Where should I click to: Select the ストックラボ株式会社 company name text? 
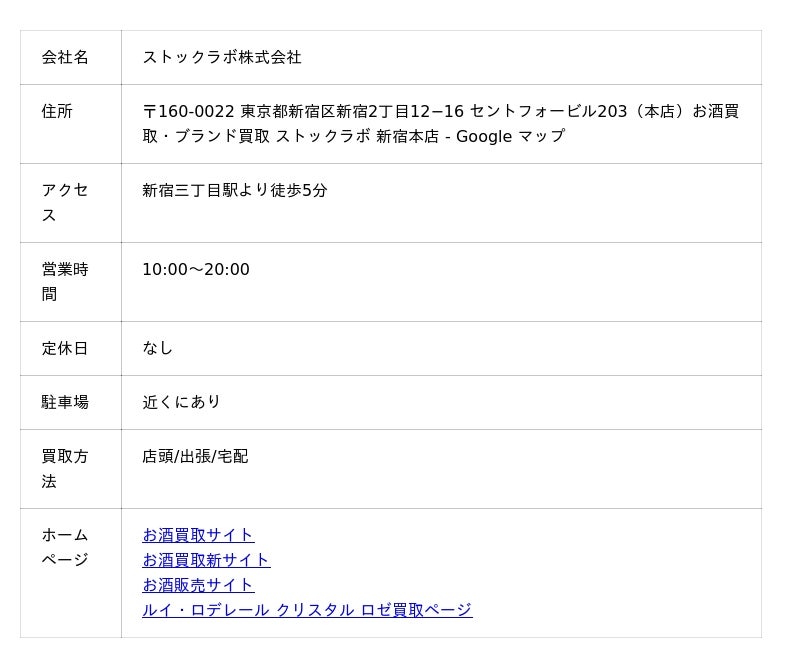coord(222,58)
